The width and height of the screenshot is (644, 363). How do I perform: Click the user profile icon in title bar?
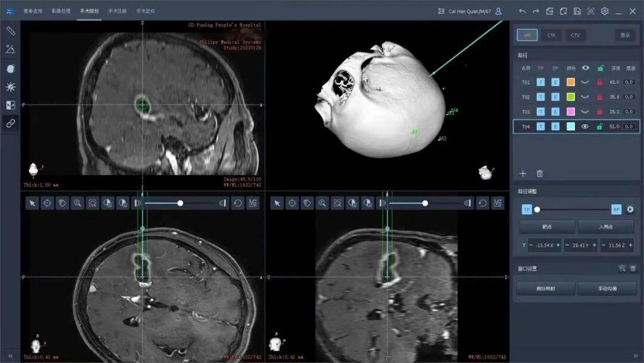click(498, 11)
